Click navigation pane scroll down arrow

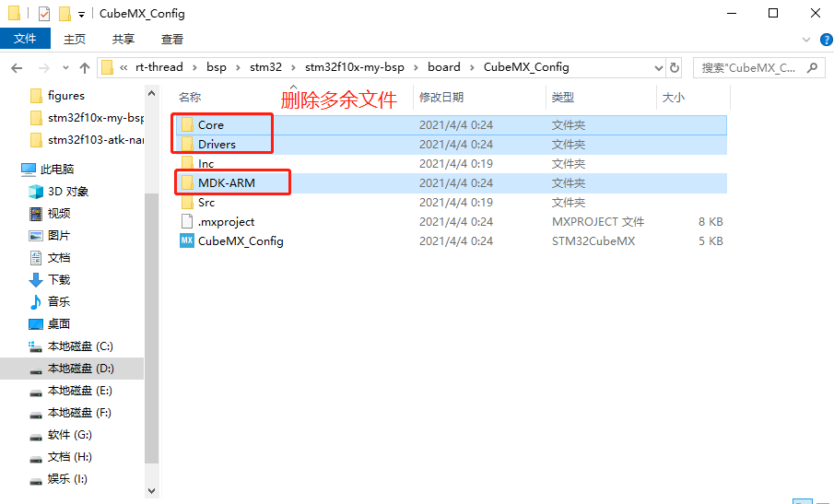click(151, 491)
